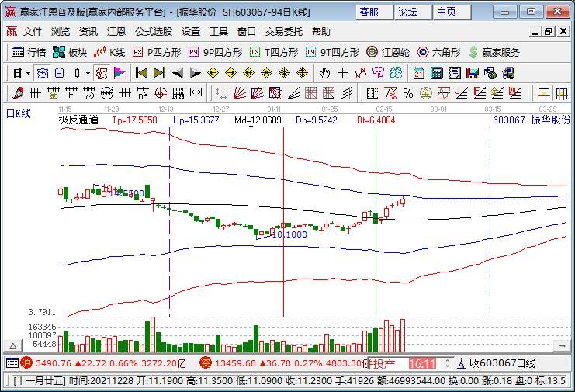
Task: Click the purple 节 icon
Action: click(378, 73)
